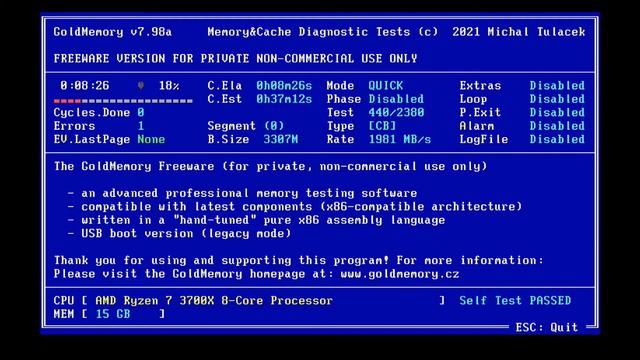Click the Mode value 'QUICK'

(386, 86)
